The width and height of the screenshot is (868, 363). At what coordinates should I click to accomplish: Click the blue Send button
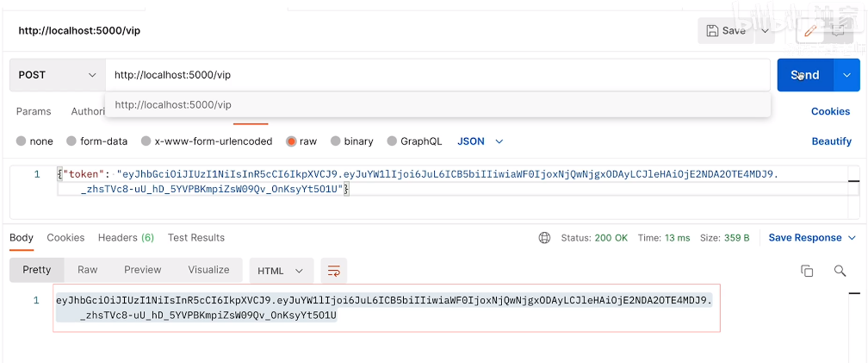click(805, 75)
